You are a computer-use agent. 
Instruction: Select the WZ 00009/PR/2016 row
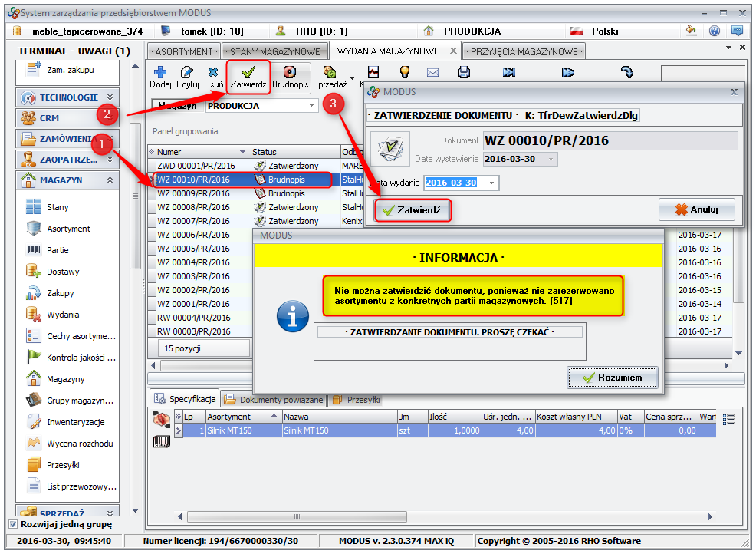(x=193, y=193)
